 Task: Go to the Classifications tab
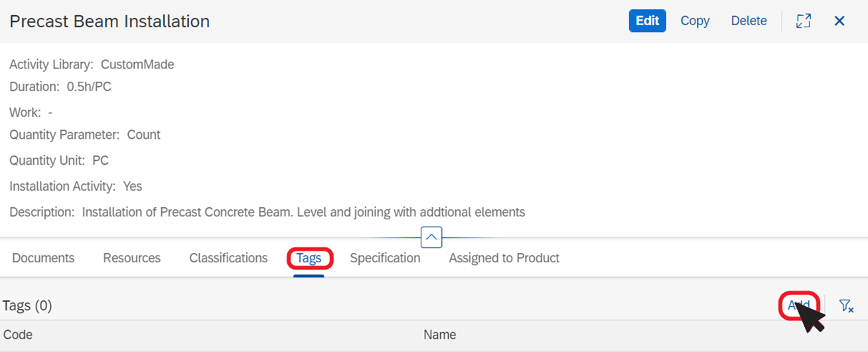tap(228, 258)
